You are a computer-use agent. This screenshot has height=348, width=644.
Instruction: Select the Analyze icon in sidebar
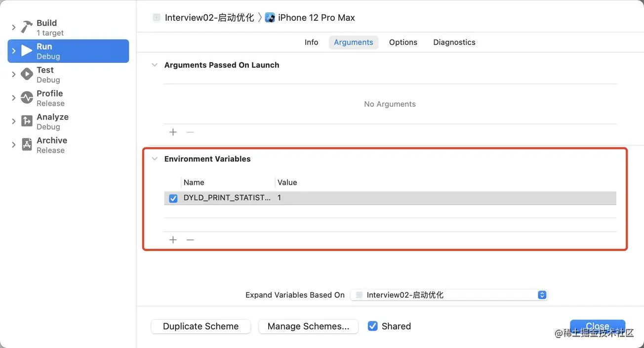tap(27, 121)
